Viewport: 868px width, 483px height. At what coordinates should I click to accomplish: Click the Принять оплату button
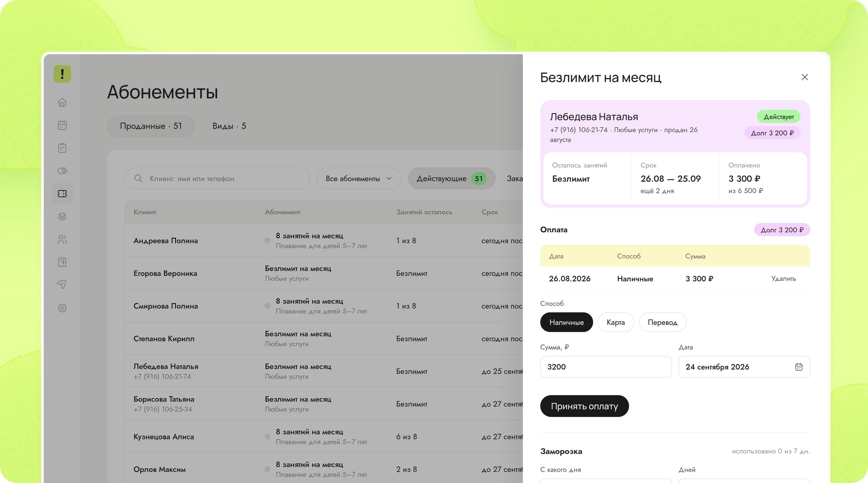pyautogui.click(x=584, y=406)
